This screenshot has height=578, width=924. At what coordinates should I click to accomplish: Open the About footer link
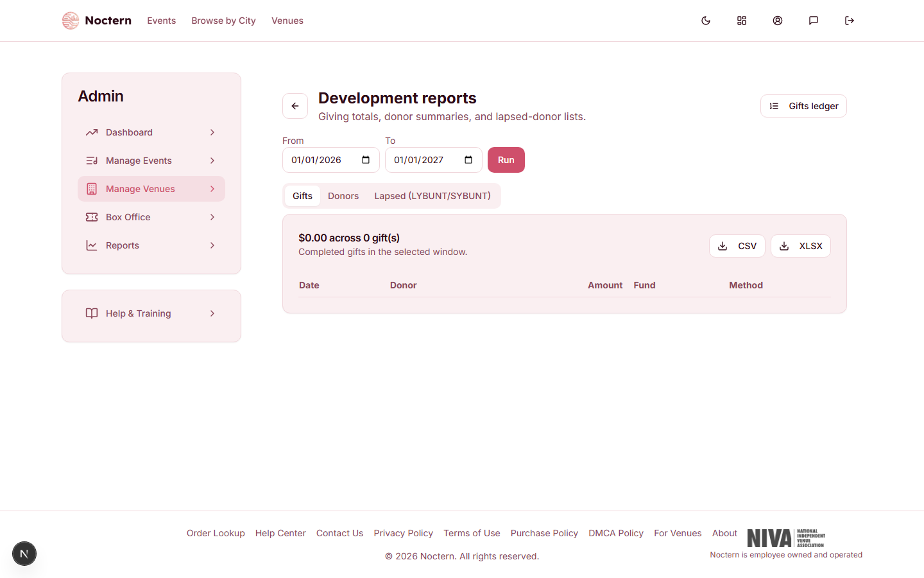coord(724,533)
